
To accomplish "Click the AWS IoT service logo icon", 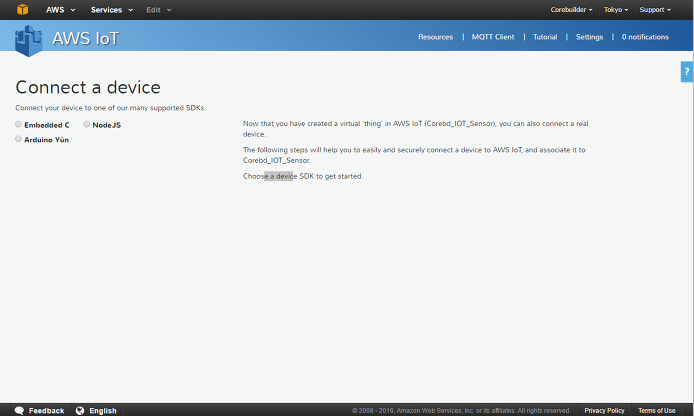I will [x=29, y=40].
